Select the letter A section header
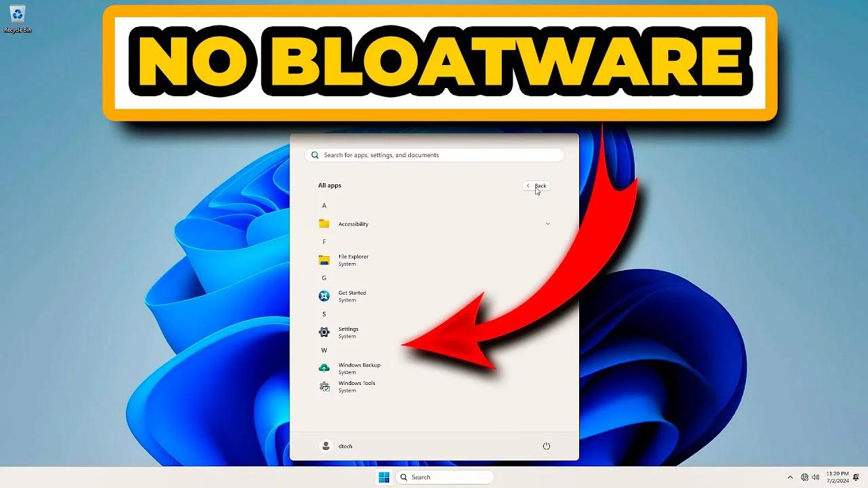This screenshot has height=488, width=868. coord(324,205)
